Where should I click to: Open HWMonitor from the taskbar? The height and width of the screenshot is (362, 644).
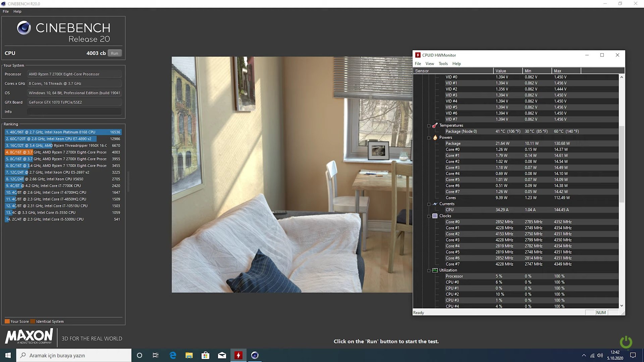[238, 355]
